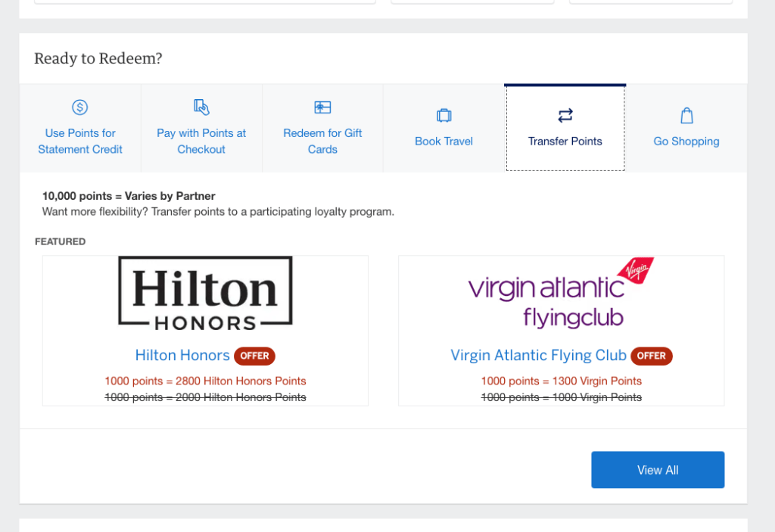Click the 1300 Virgin Points offer text
The image size is (775, 532).
click(561, 381)
